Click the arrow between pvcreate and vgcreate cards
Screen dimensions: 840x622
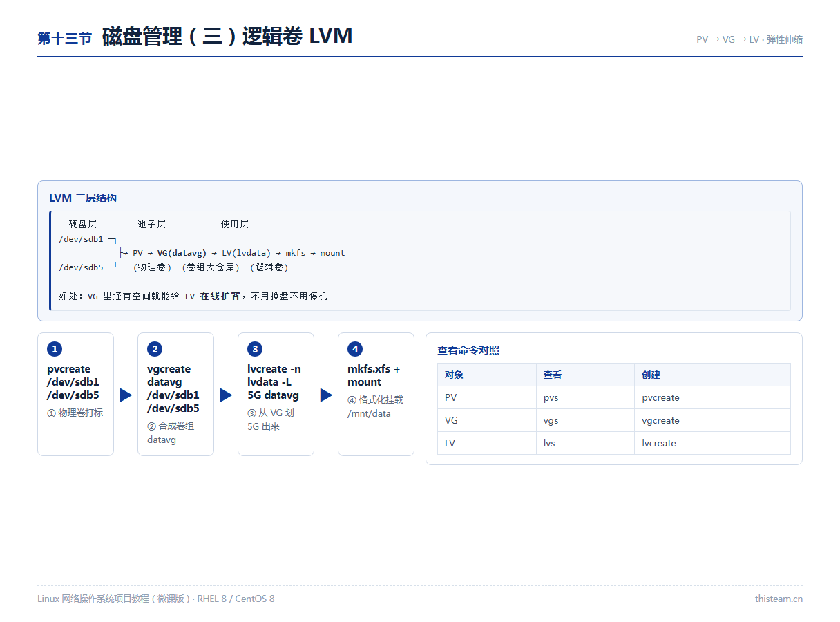[x=126, y=395]
